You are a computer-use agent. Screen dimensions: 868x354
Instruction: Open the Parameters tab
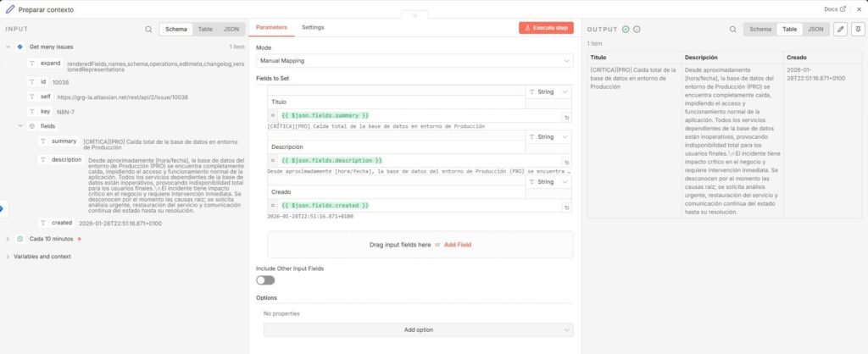[x=271, y=27]
